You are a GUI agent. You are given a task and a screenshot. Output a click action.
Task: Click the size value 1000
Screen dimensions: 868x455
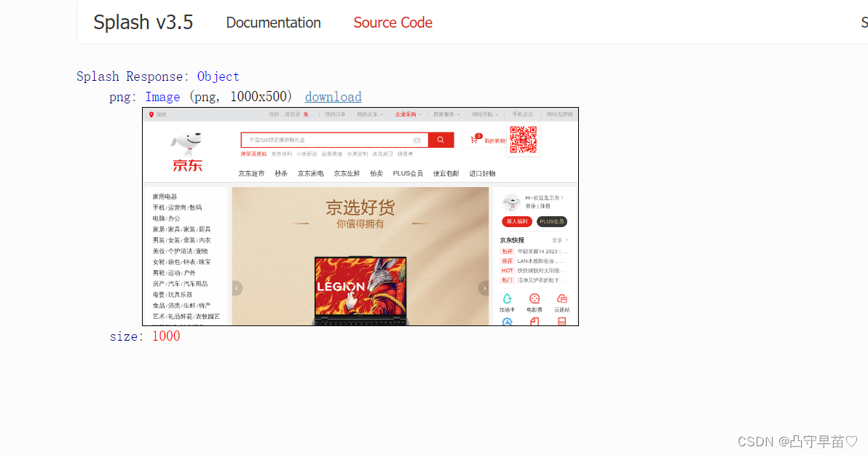coord(166,336)
